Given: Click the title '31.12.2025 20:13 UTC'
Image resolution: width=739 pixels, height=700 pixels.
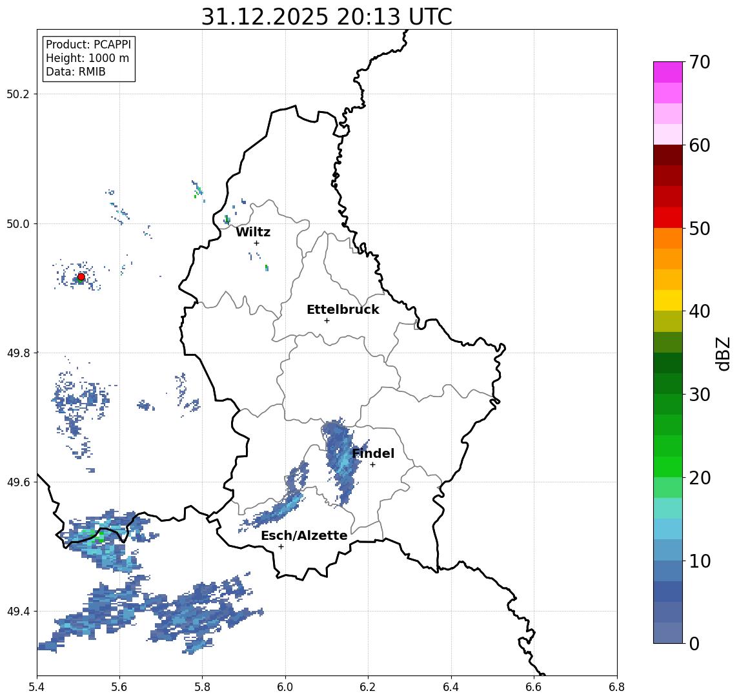Looking at the screenshot, I should click(x=327, y=17).
